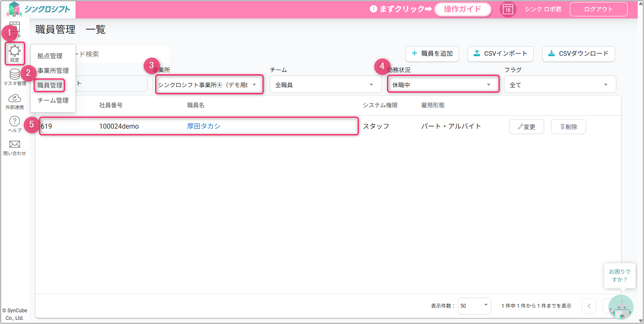Change the 表示件数 rows-per-page selector
The image size is (644, 324).
point(474,306)
